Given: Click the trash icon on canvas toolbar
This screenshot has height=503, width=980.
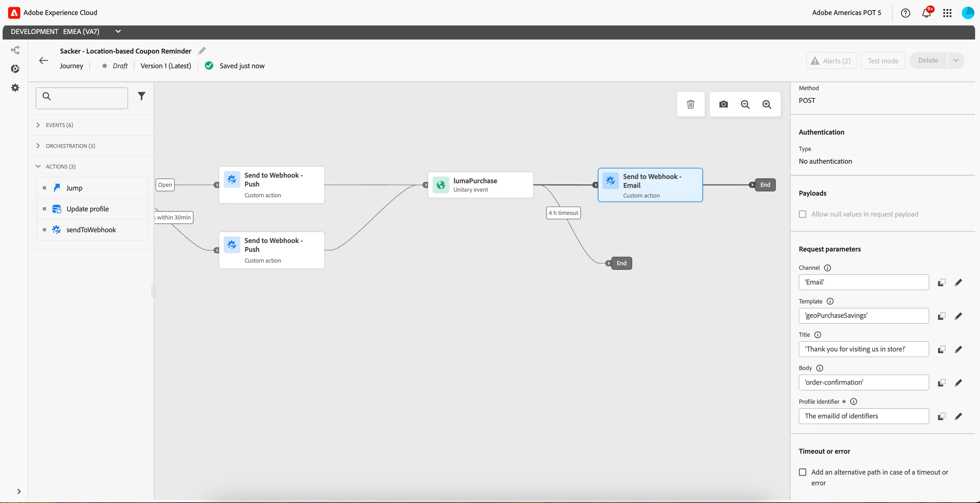Looking at the screenshot, I should 690,104.
